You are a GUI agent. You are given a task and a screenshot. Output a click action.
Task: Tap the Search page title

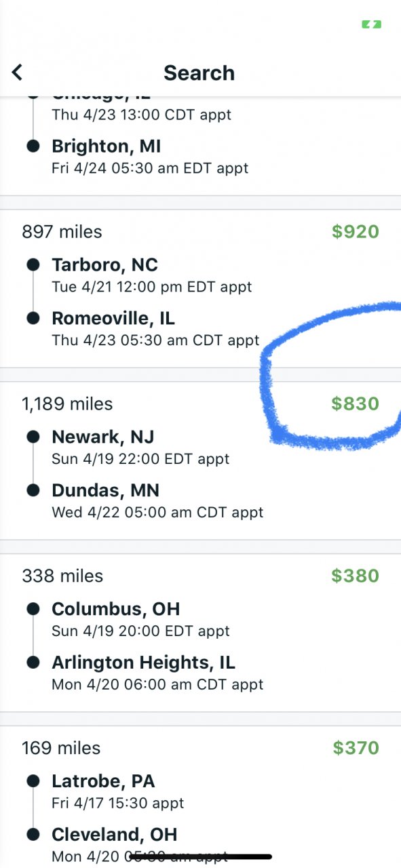click(199, 73)
